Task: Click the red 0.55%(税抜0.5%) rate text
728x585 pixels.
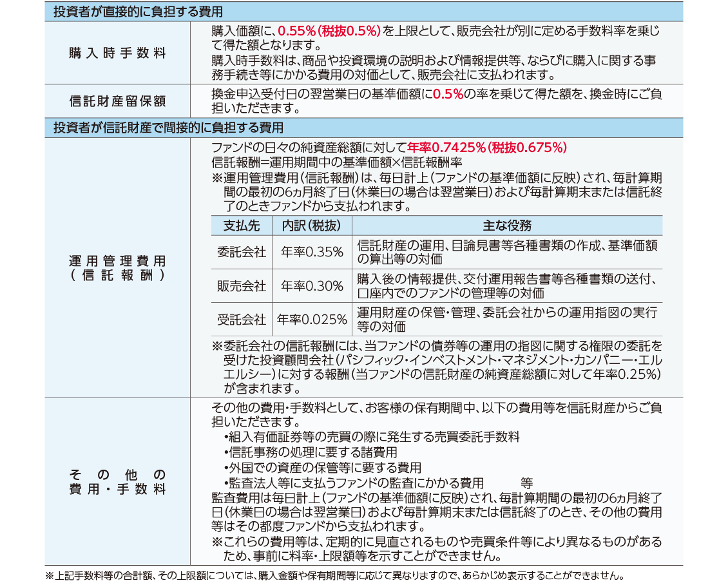Action: pos(330,31)
